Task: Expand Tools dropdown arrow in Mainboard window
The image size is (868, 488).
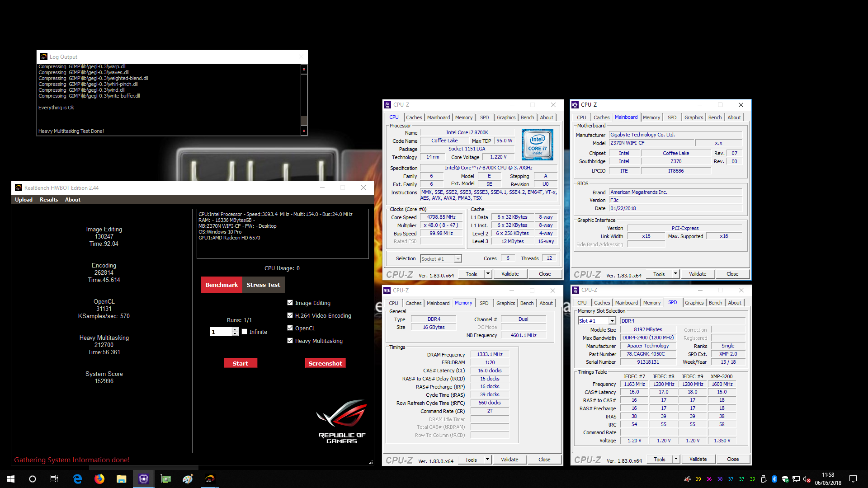Action: tap(675, 274)
